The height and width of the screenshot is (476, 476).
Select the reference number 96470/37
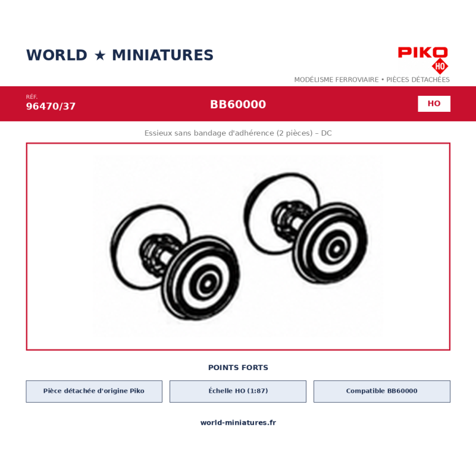51,107
